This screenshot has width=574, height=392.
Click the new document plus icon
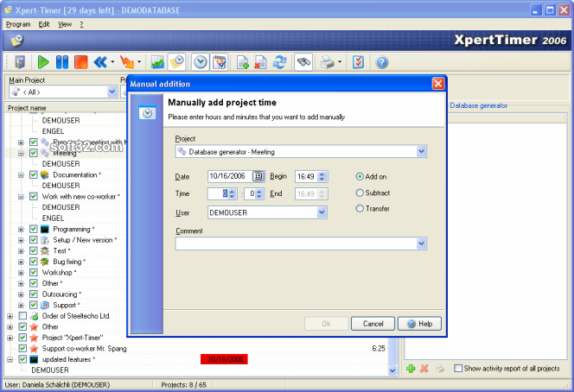pos(242,62)
